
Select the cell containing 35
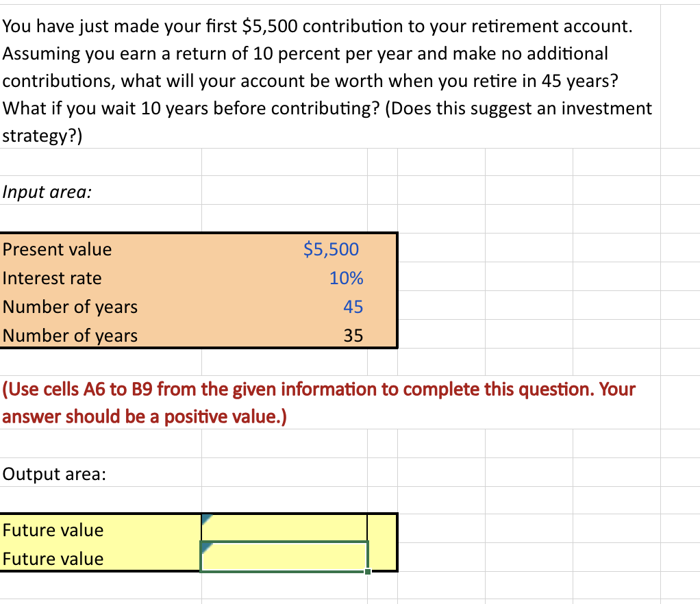click(284, 335)
